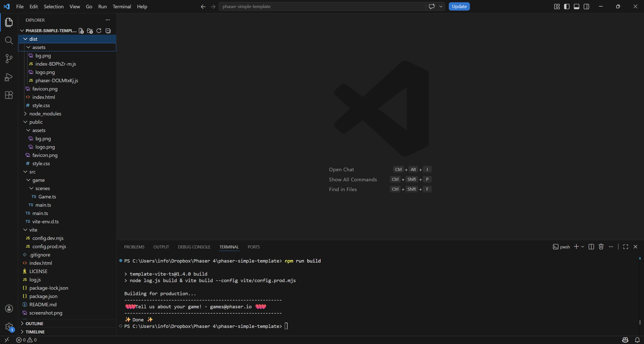This screenshot has height=344, width=644.
Task: Refresh the explorer file tree
Action: [99, 31]
